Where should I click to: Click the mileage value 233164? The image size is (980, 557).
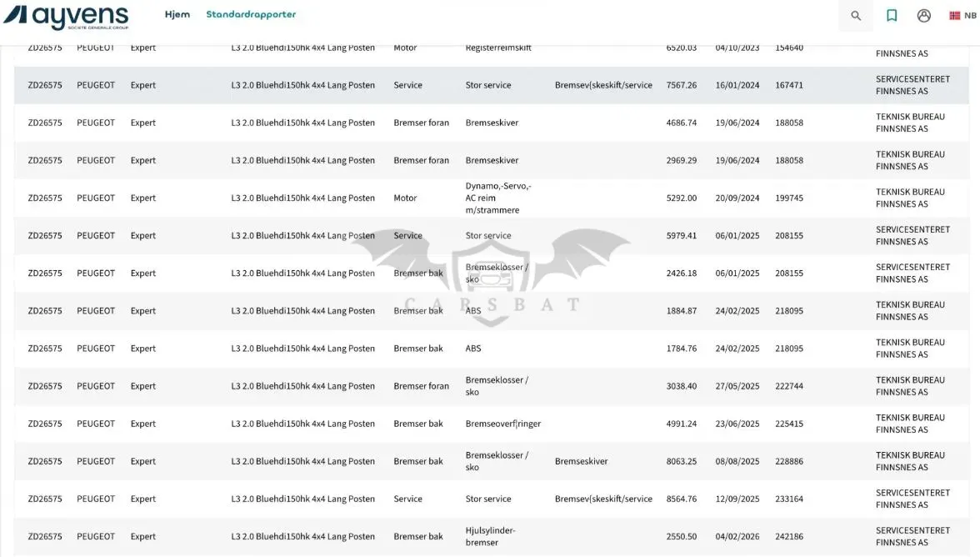789,499
